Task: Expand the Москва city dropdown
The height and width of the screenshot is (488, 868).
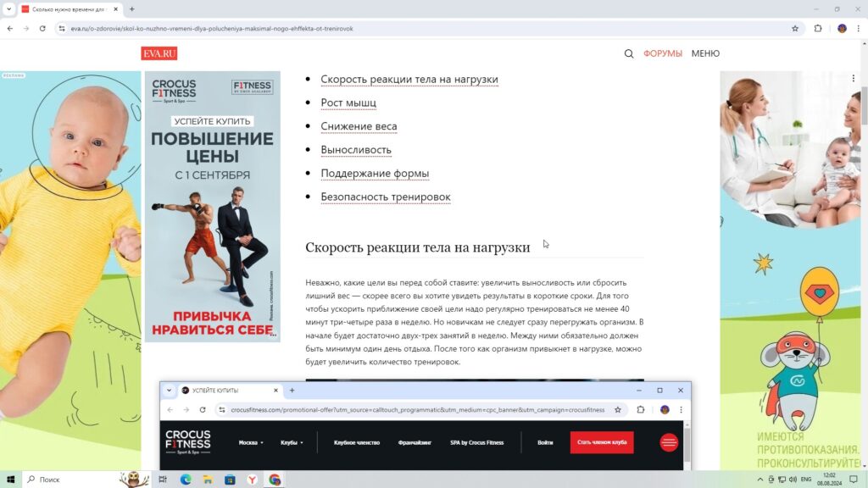Action: click(x=250, y=442)
